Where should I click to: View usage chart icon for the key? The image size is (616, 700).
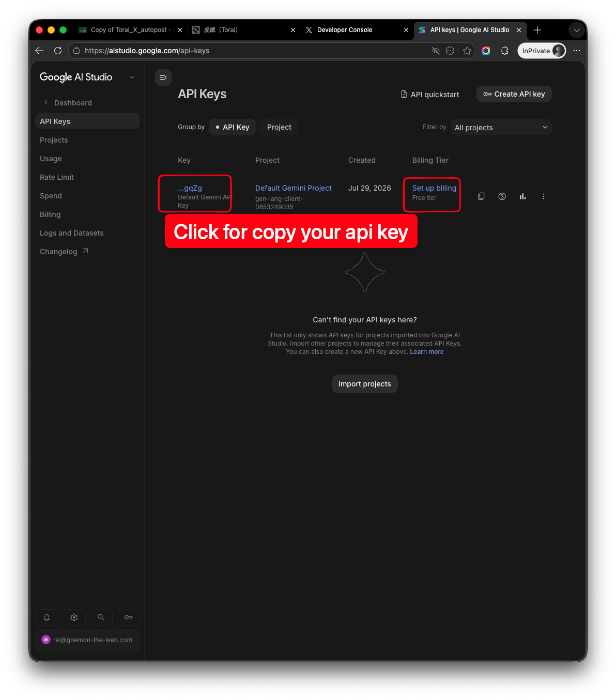[522, 196]
